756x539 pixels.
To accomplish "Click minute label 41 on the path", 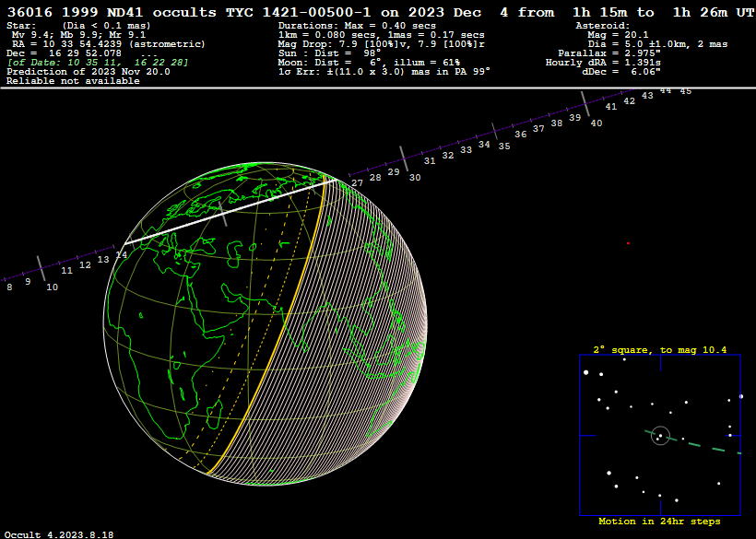I will click(x=611, y=107).
